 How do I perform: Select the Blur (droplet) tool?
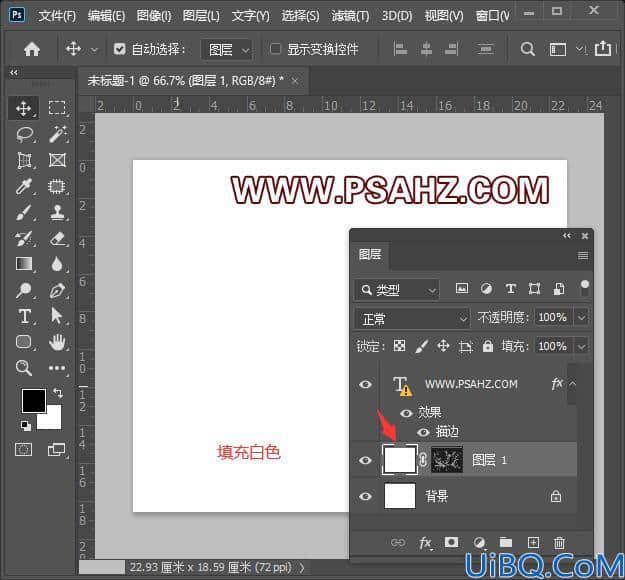pos(57,264)
